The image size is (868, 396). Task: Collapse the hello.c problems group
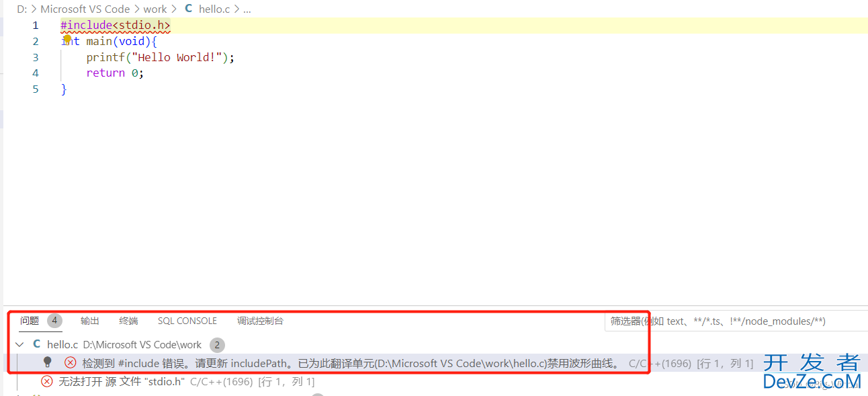(x=19, y=344)
